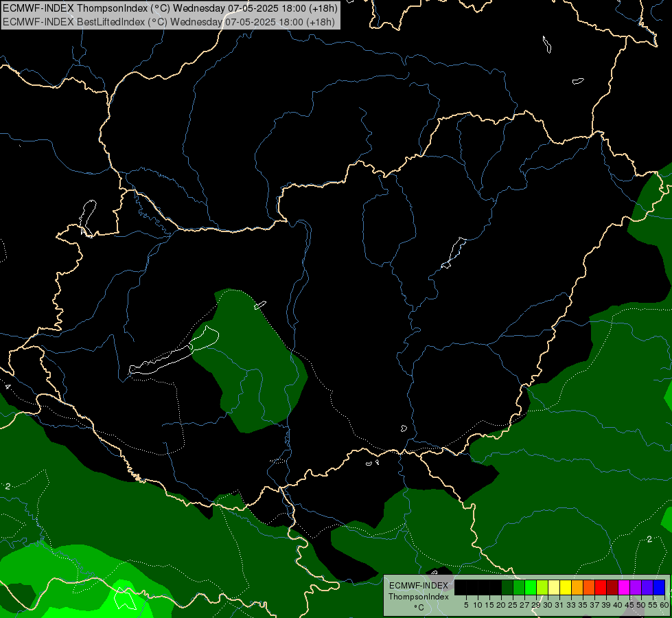672x618 pixels.
Task: Click the contour label 2 at lower left
Action: (8, 486)
